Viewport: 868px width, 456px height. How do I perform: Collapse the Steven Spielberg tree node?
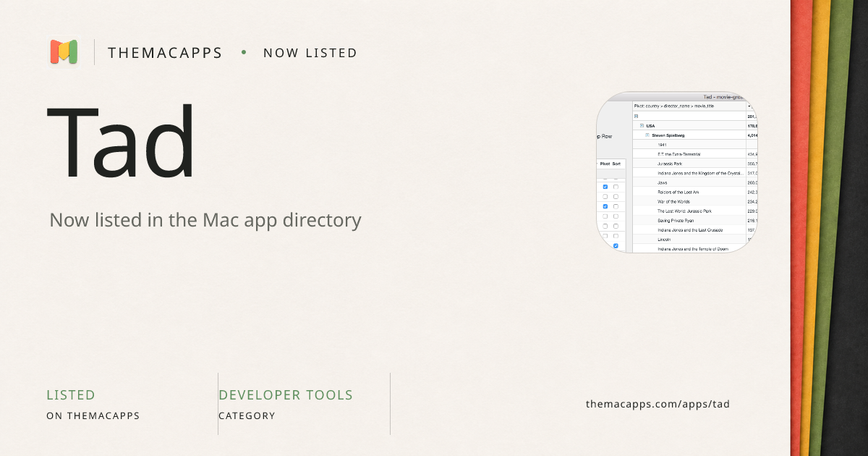(647, 135)
